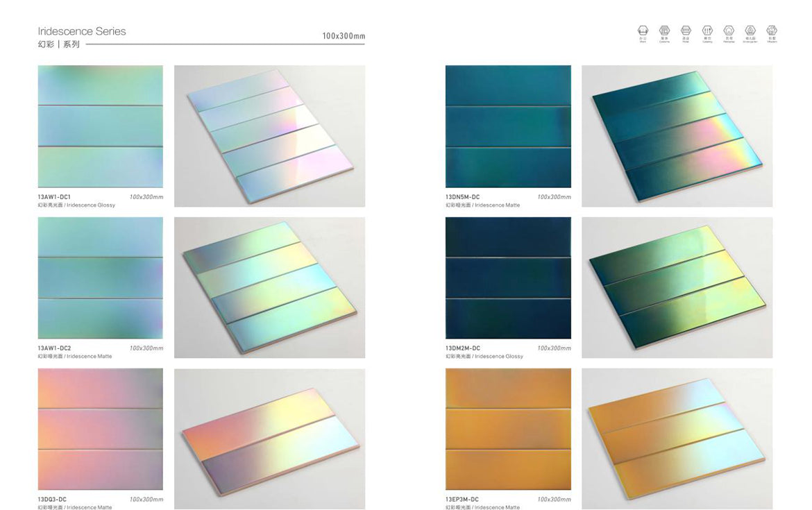View the angled orange 13EP3M-DC tile photo
The width and height of the screenshot is (812, 510).
coord(677,439)
